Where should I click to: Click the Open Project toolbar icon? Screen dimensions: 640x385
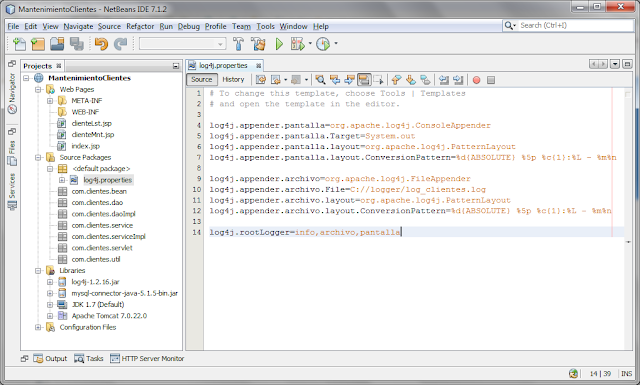click(x=57, y=44)
